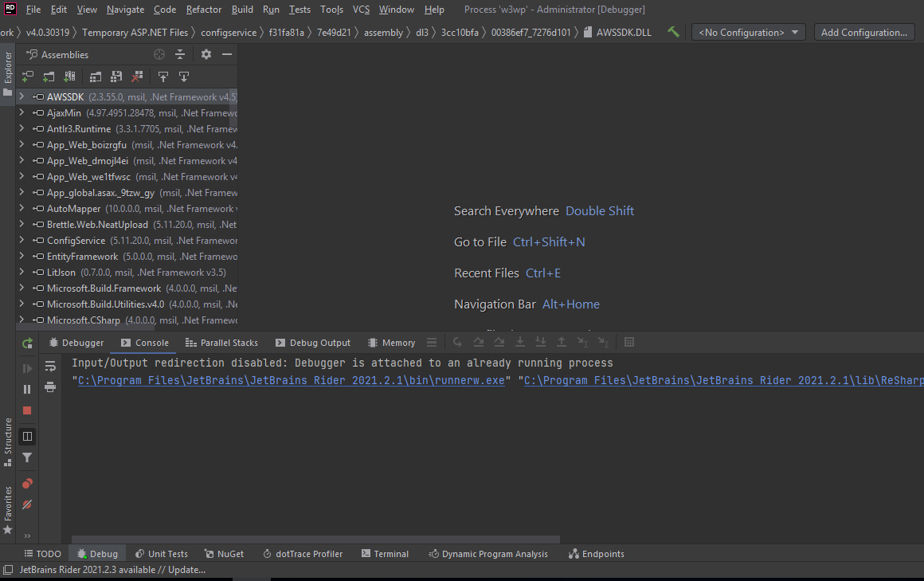Open the Unit Tests tool window
The width and height of the screenshot is (924, 581).
pos(162,554)
